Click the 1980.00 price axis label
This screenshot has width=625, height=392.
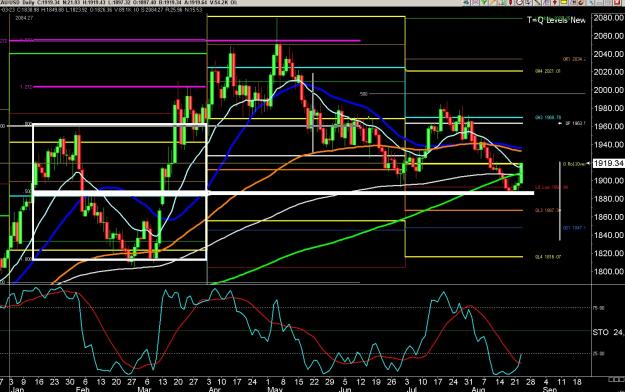coord(608,108)
